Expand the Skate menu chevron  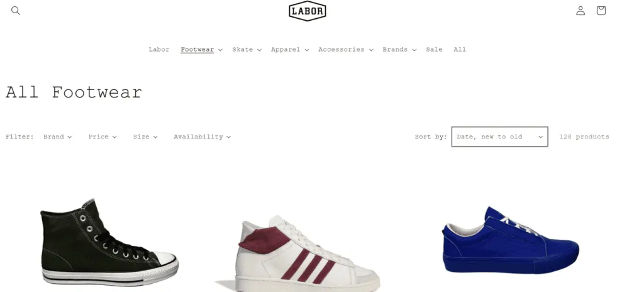tap(259, 50)
